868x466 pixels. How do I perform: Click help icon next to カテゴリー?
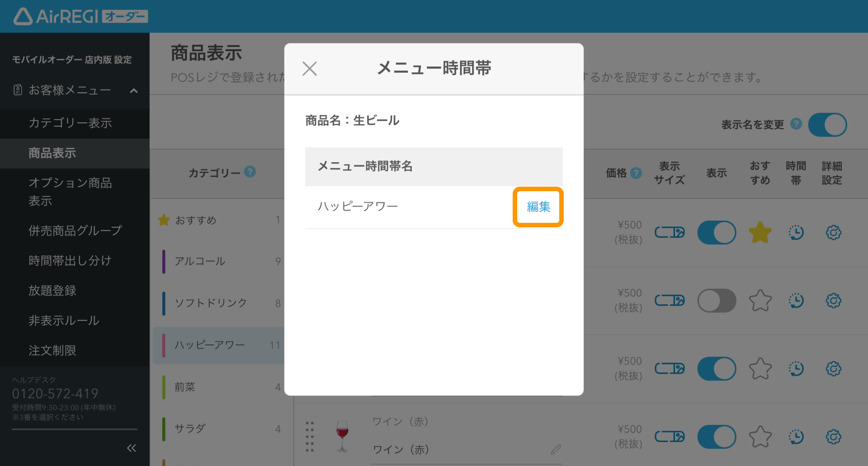point(250,172)
